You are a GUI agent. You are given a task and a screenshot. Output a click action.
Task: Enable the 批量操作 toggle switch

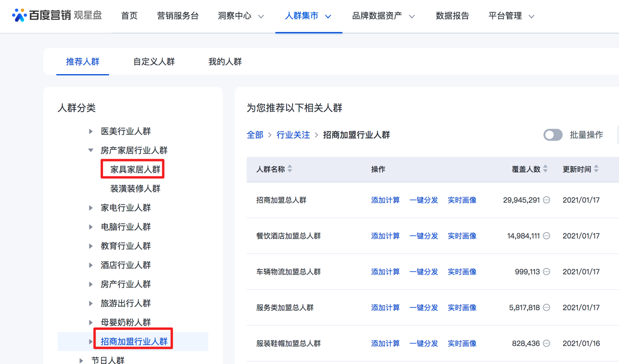553,135
